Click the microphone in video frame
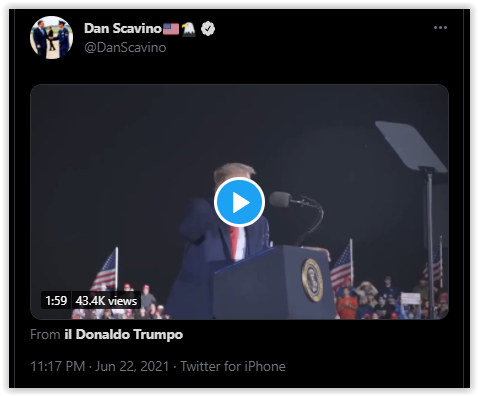 click(x=280, y=199)
